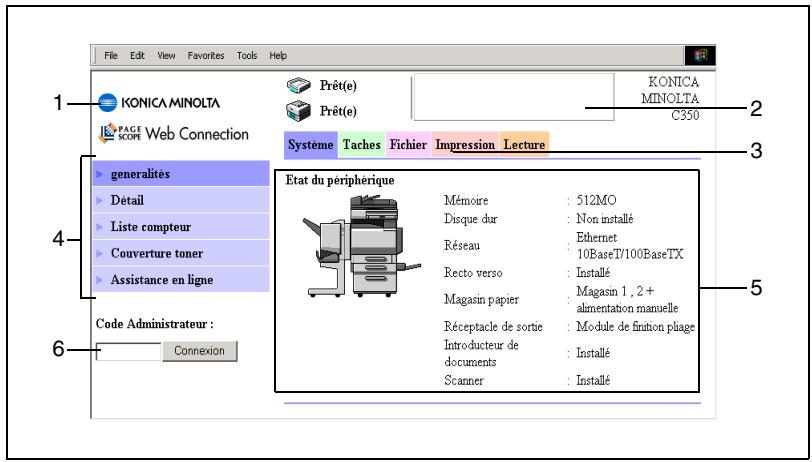The width and height of the screenshot is (812, 462).
Task: Focus the Code Administrateur password field
Action: (128, 351)
